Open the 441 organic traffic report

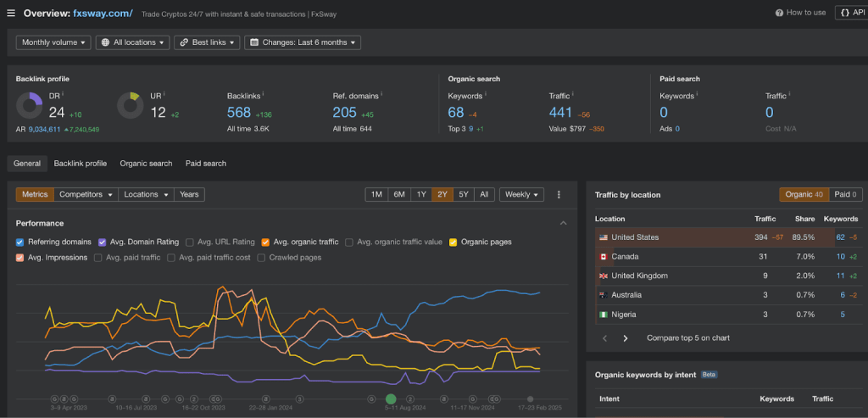coord(560,113)
